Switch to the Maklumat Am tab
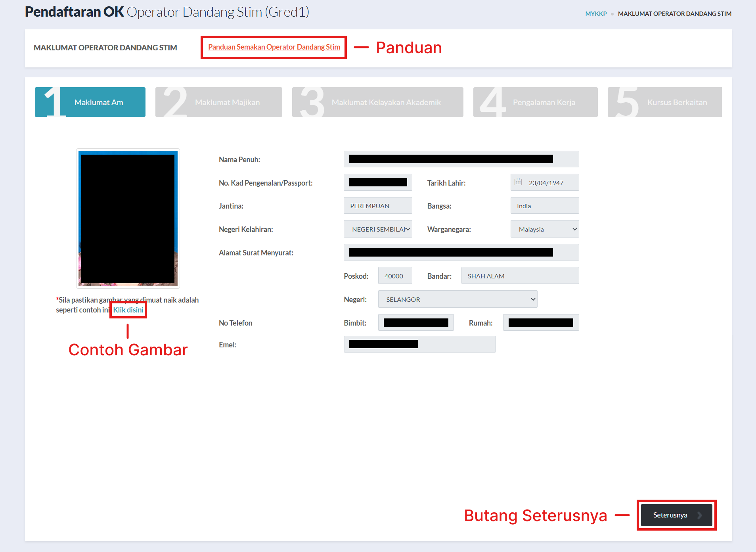Screen dimensions: 756x552 pos(90,102)
